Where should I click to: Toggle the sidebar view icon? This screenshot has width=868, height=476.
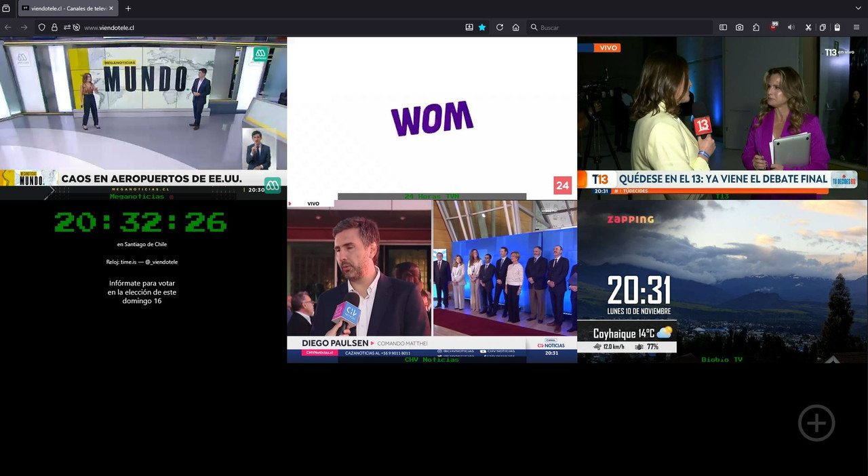[x=723, y=27]
